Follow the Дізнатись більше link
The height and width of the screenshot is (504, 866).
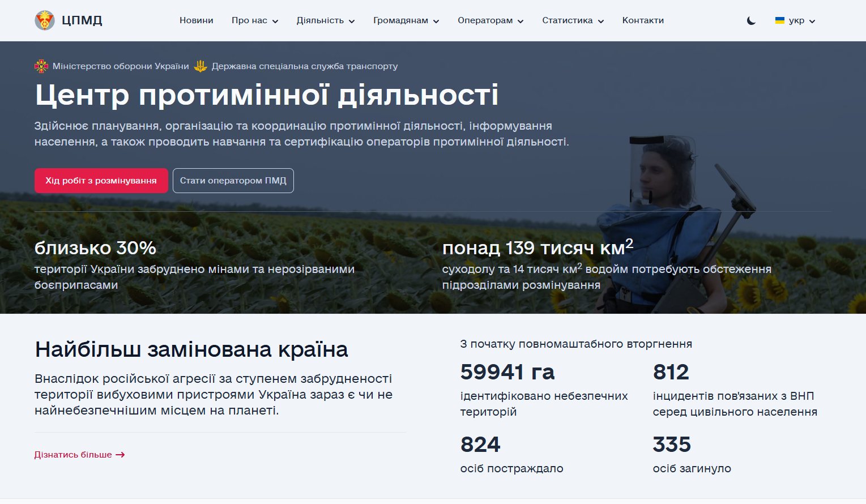click(x=73, y=455)
